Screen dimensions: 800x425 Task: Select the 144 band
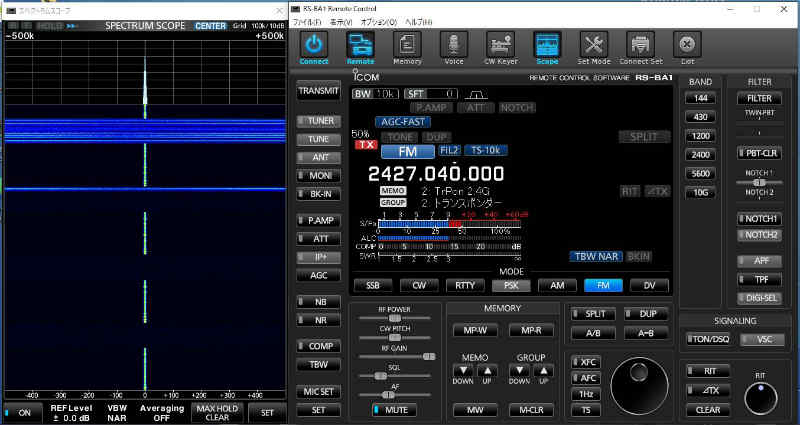[700, 98]
